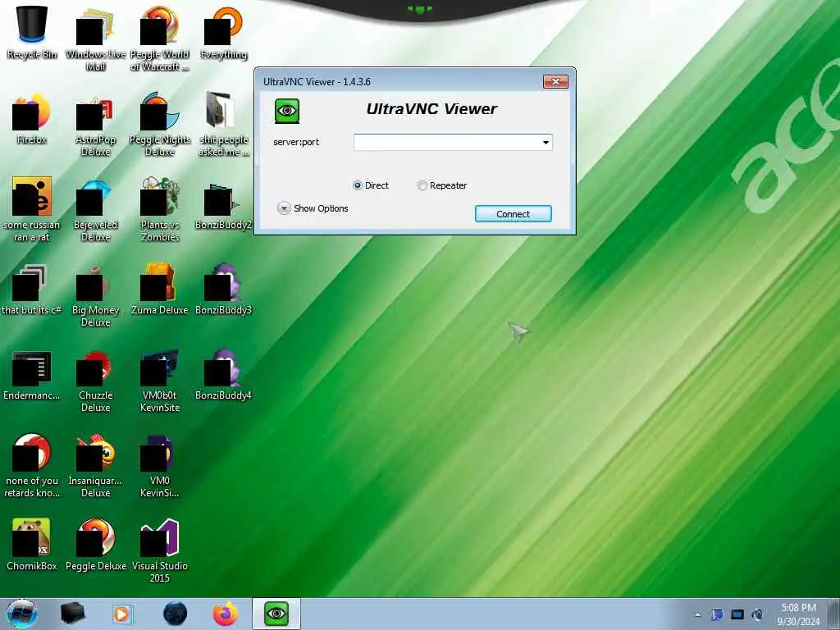The height and width of the screenshot is (630, 840).
Task: Open the dark globe taskbar icon
Action: coord(175,614)
